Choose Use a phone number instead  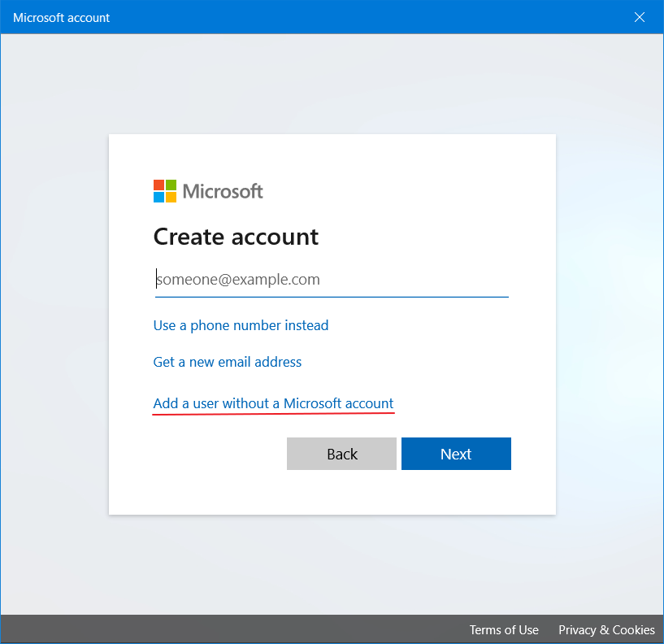point(241,325)
